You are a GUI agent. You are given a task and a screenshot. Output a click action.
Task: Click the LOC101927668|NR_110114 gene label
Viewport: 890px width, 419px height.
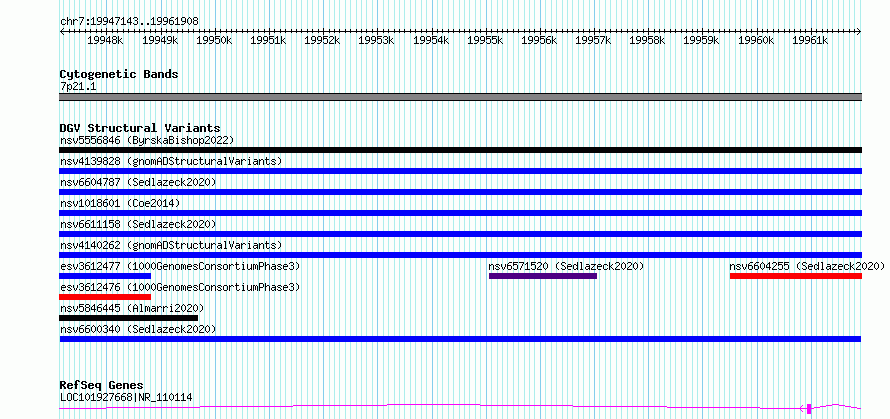coord(126,397)
